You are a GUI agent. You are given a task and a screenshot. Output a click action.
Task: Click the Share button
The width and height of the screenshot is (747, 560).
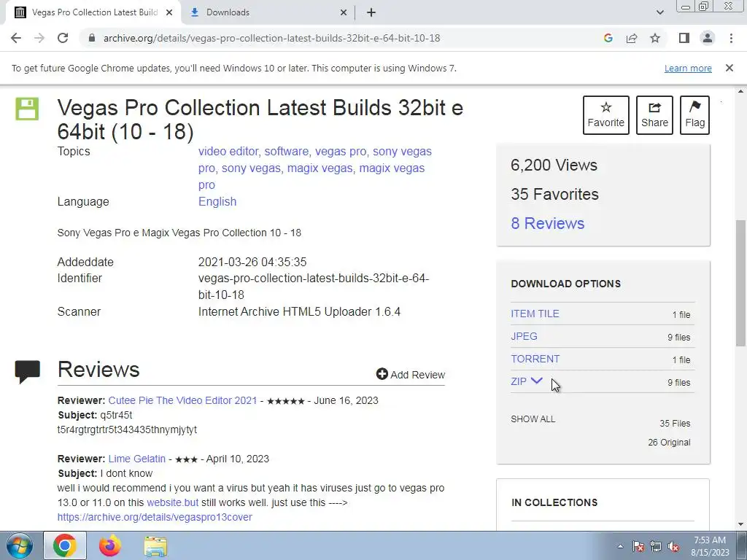654,115
